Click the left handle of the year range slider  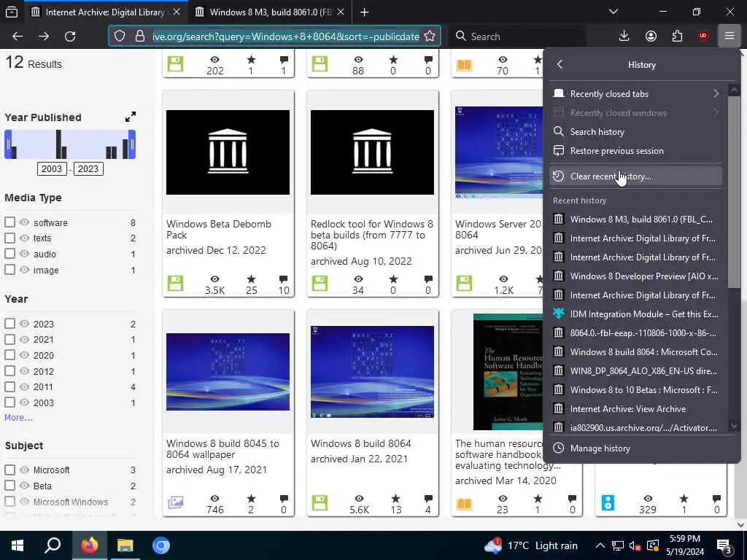(x=8, y=144)
